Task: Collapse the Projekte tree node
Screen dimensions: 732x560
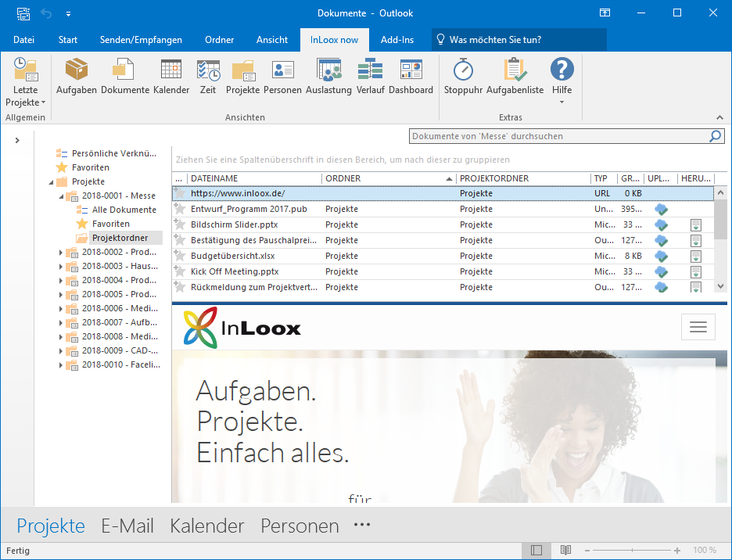Action: tap(51, 182)
